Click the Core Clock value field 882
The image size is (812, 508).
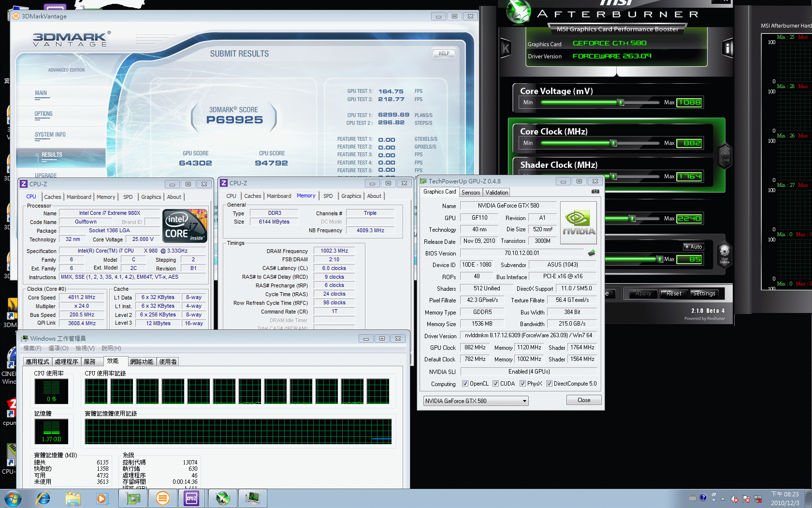tap(689, 143)
